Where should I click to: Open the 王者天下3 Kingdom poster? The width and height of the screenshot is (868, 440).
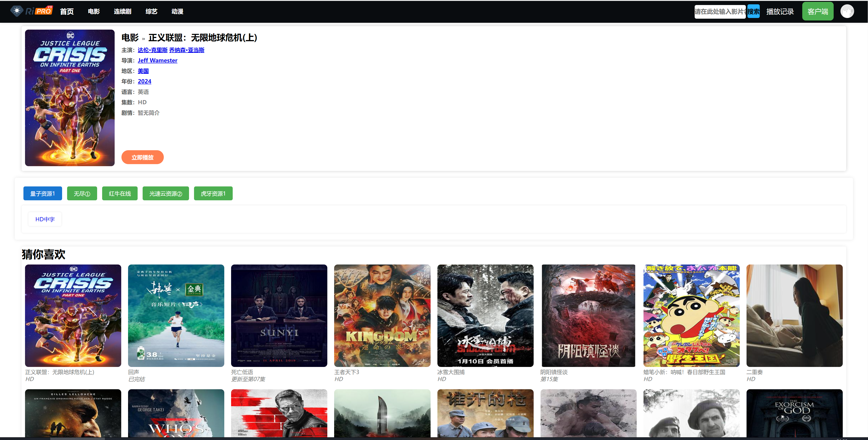click(382, 315)
